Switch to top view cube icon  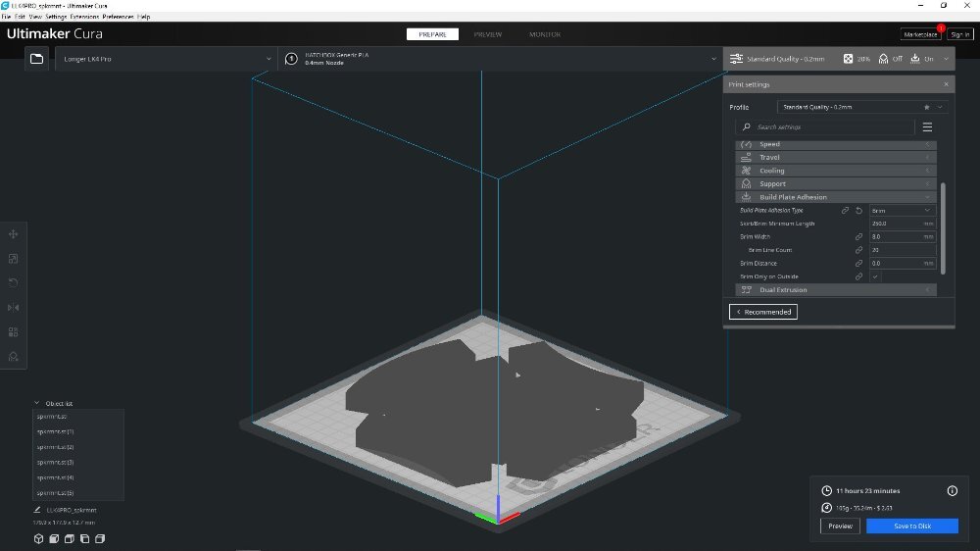[70, 538]
